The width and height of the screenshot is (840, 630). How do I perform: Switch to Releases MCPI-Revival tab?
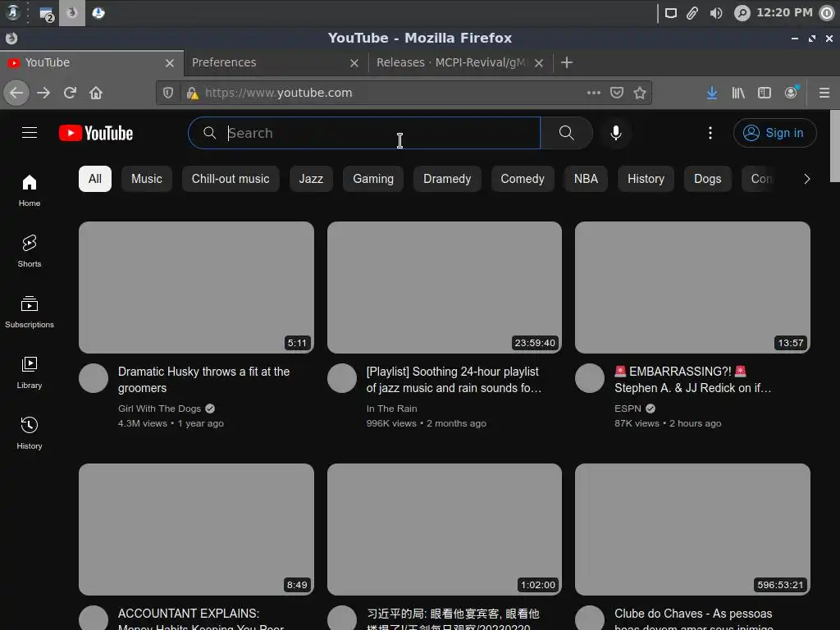[452, 62]
